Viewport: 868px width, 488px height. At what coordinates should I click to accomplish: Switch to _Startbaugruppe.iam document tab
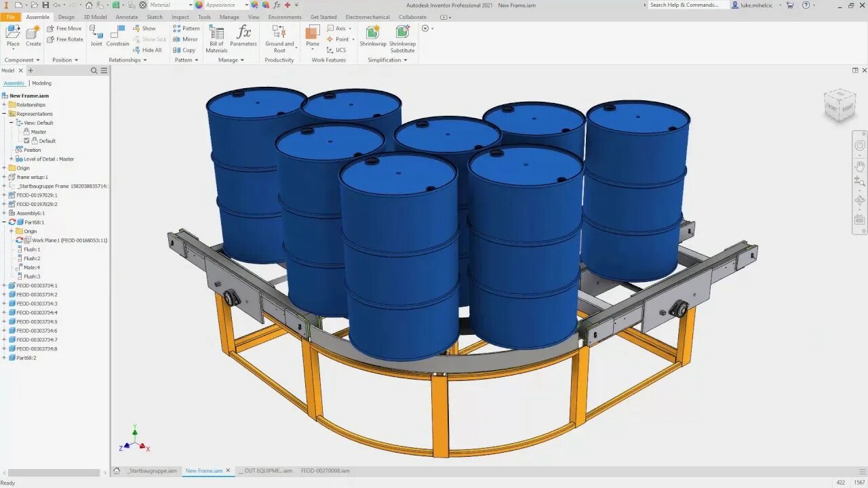(x=152, y=470)
